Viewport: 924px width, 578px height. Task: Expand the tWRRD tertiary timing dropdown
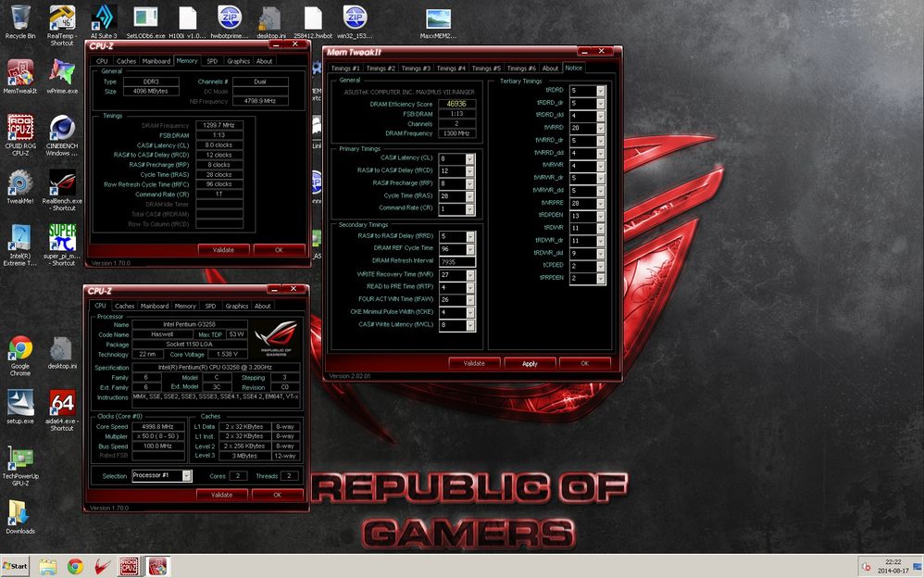601,128
